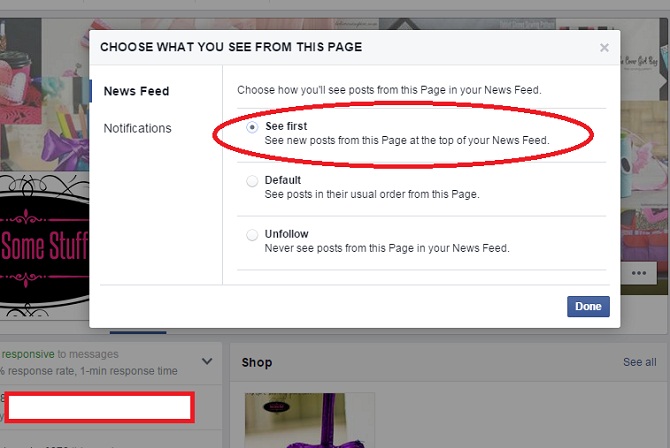Open the See all shop link
Screen dimensions: 670x448
[x=640, y=362]
